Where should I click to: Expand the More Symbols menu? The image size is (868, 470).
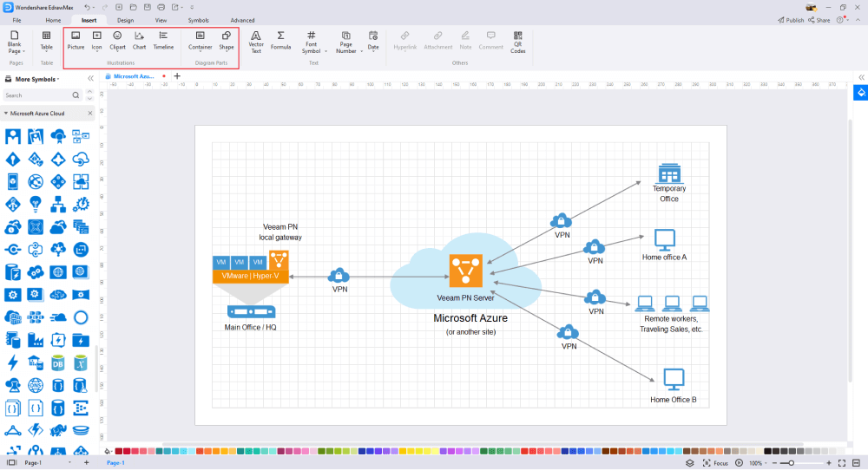[x=36, y=79]
